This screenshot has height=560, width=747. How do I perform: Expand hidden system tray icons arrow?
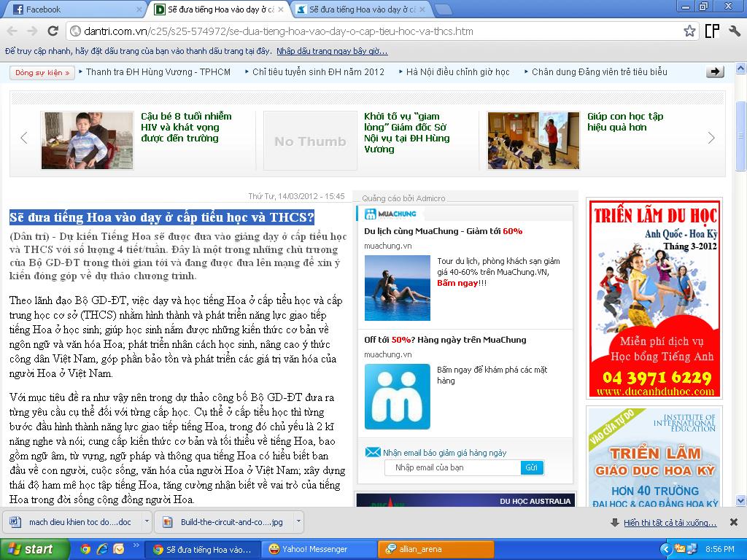(665, 549)
